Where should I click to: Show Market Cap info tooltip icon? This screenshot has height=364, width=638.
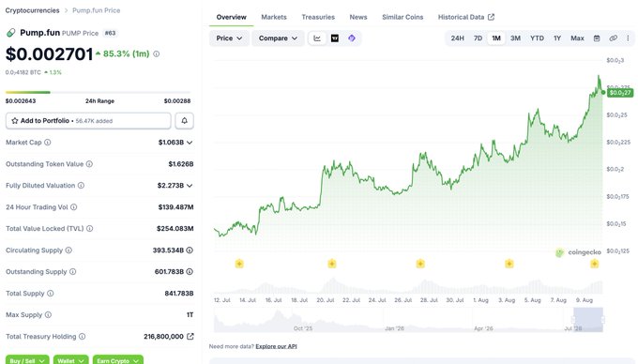[48, 143]
